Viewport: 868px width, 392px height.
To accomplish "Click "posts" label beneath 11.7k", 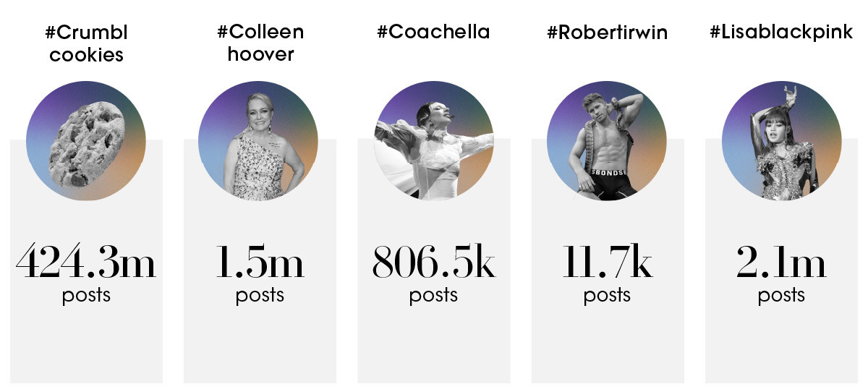I will pyautogui.click(x=608, y=296).
